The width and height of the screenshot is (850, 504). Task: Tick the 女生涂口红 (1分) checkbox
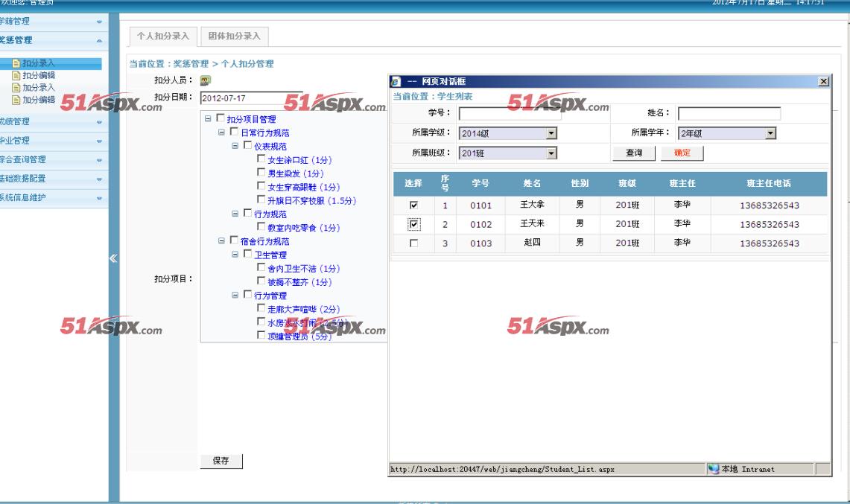click(x=261, y=159)
